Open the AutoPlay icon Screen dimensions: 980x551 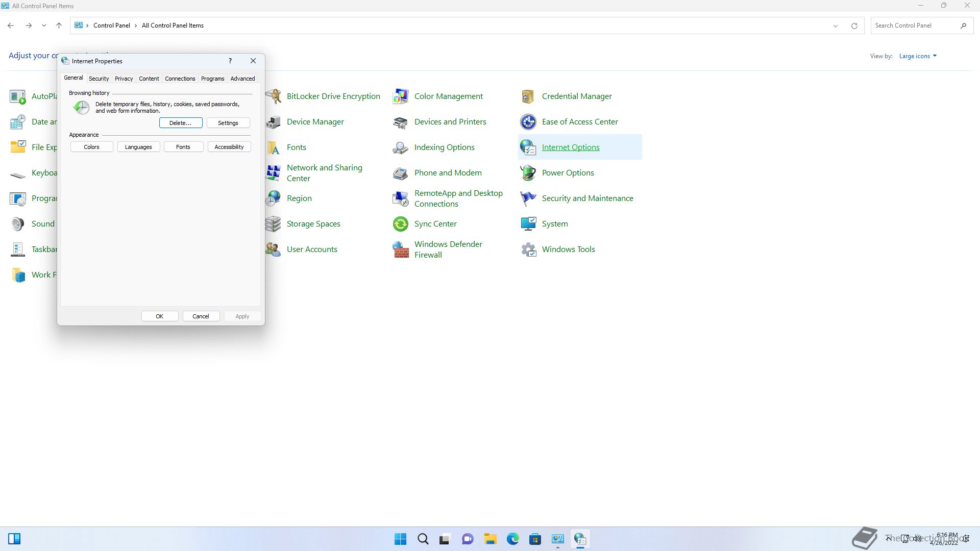tap(18, 96)
